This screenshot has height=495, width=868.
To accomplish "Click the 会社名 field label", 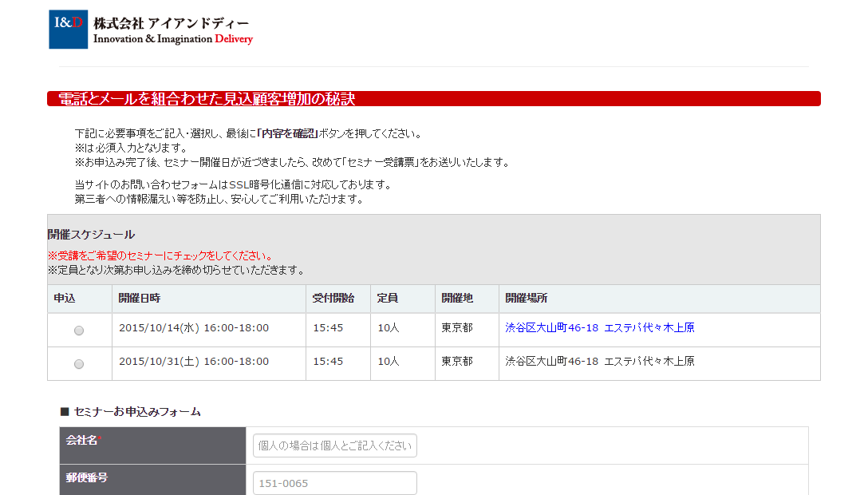I will pos(82,441).
